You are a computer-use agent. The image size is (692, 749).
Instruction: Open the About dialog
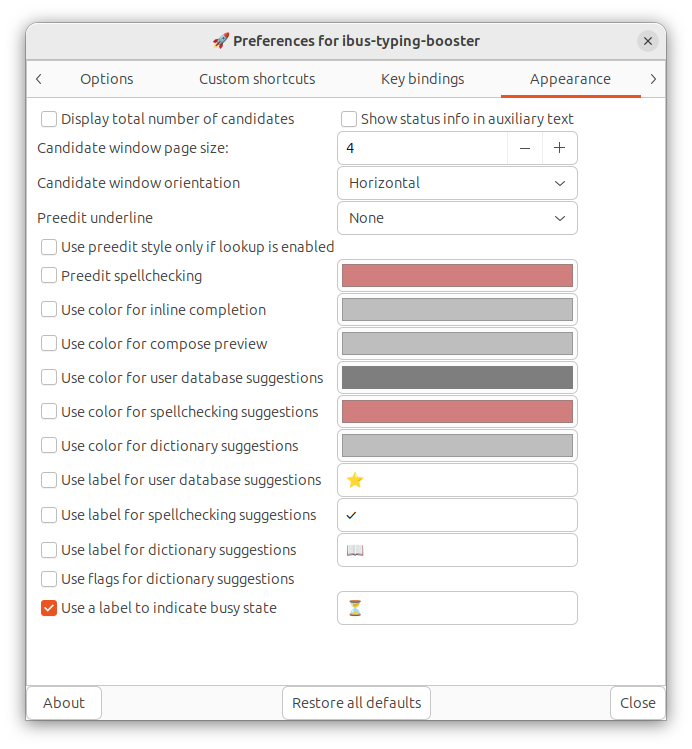point(64,703)
